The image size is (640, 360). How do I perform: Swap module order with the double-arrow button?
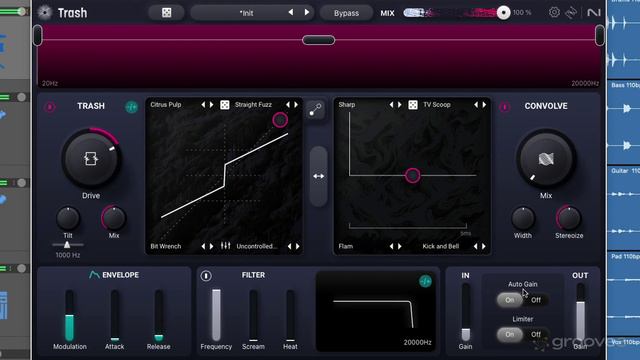[x=318, y=176]
